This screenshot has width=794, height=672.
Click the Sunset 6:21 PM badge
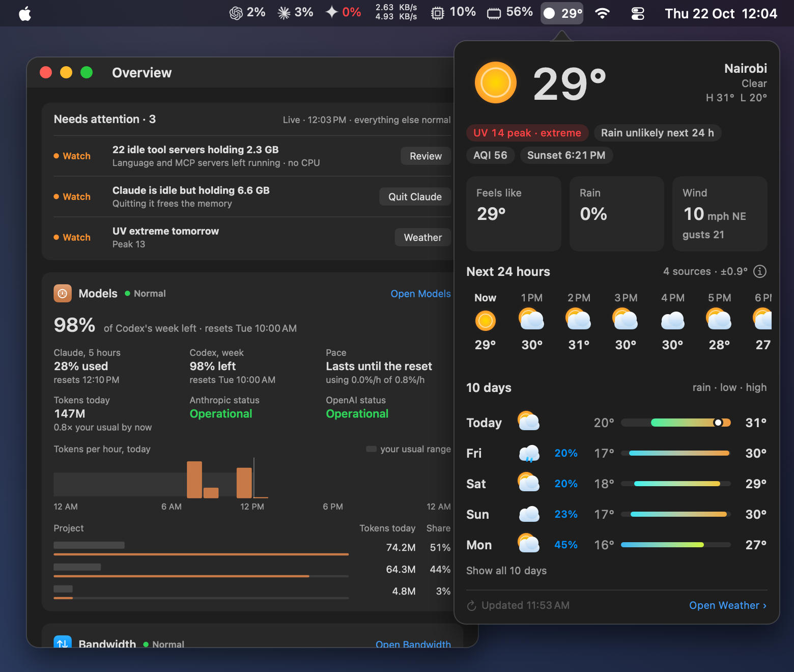pos(566,155)
